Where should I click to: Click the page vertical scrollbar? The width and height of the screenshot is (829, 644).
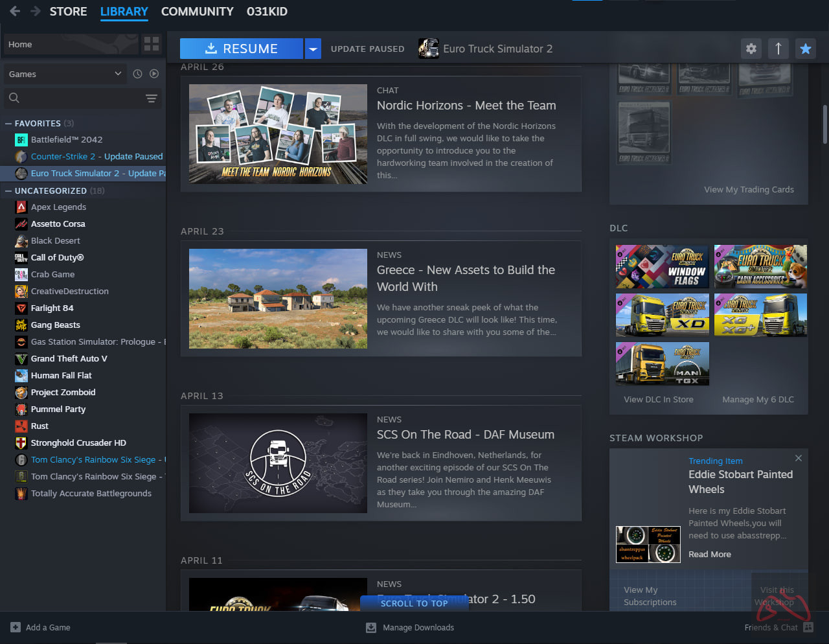[824, 124]
